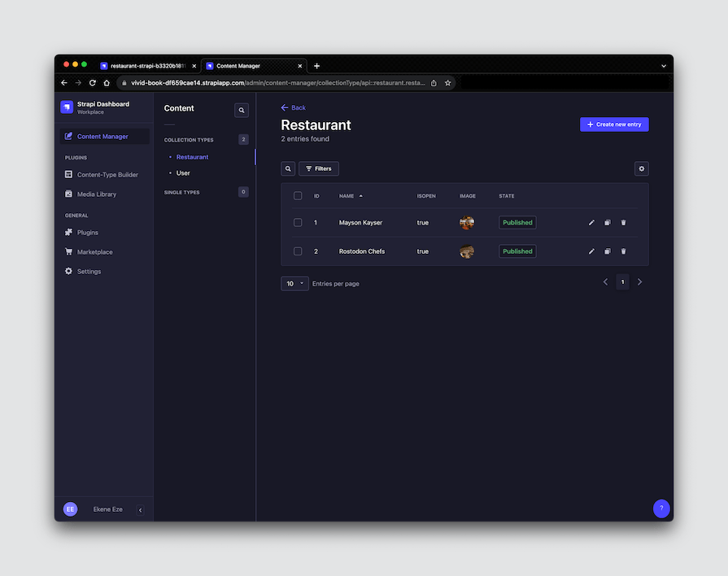Delete the Mayson Kayser entry via trash icon
728x576 pixels.
coord(623,222)
